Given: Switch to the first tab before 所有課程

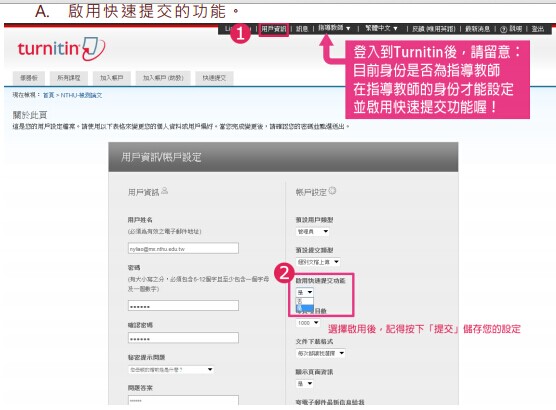Looking at the screenshot, I should coord(29,78).
